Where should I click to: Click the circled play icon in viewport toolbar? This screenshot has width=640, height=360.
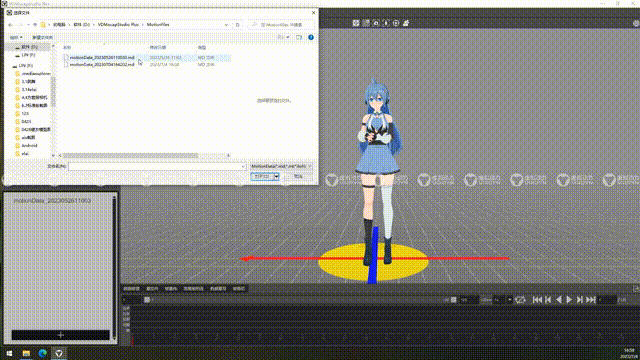click(396, 23)
